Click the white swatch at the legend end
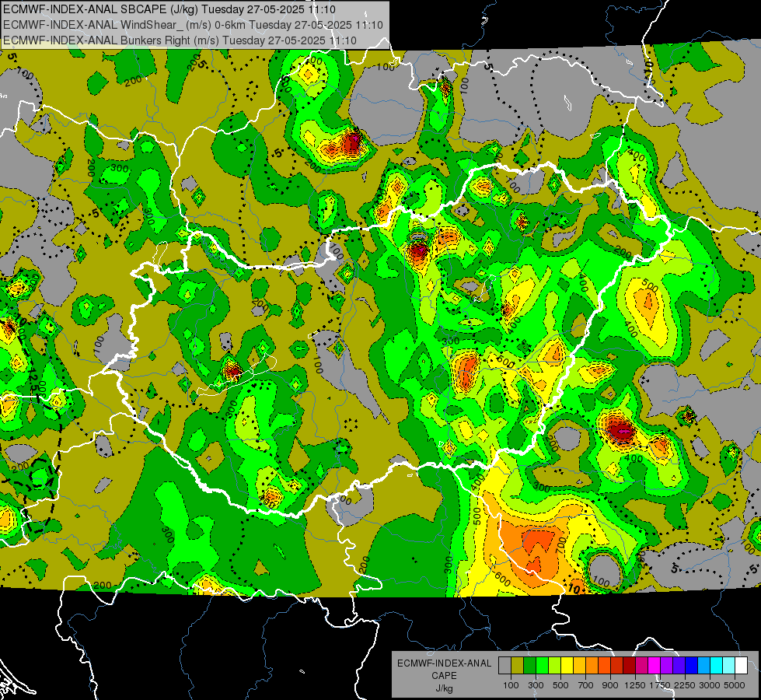This screenshot has height=700, width=761. pyautogui.click(x=742, y=666)
